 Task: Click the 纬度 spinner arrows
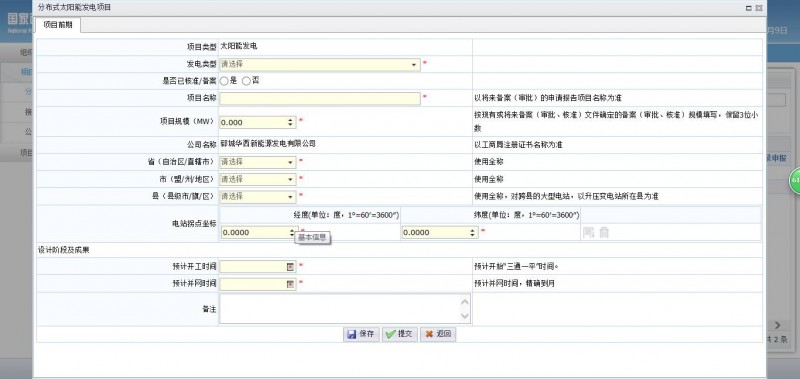473,233
